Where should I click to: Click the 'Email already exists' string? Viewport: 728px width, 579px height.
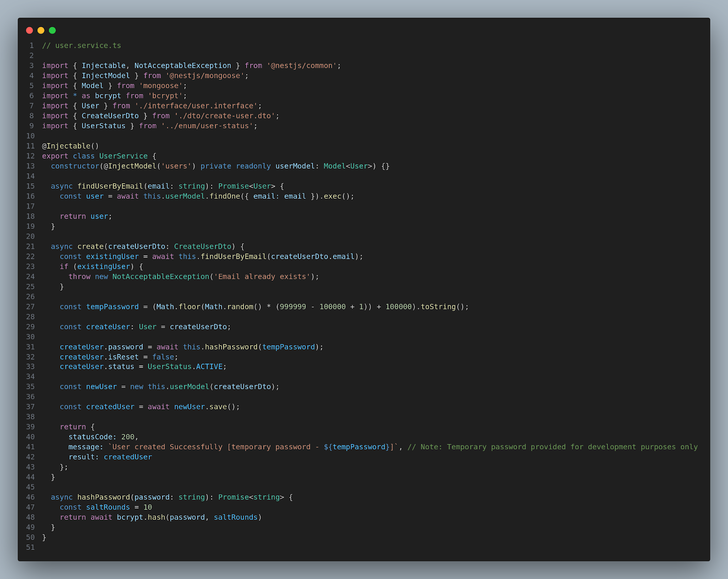coord(262,277)
